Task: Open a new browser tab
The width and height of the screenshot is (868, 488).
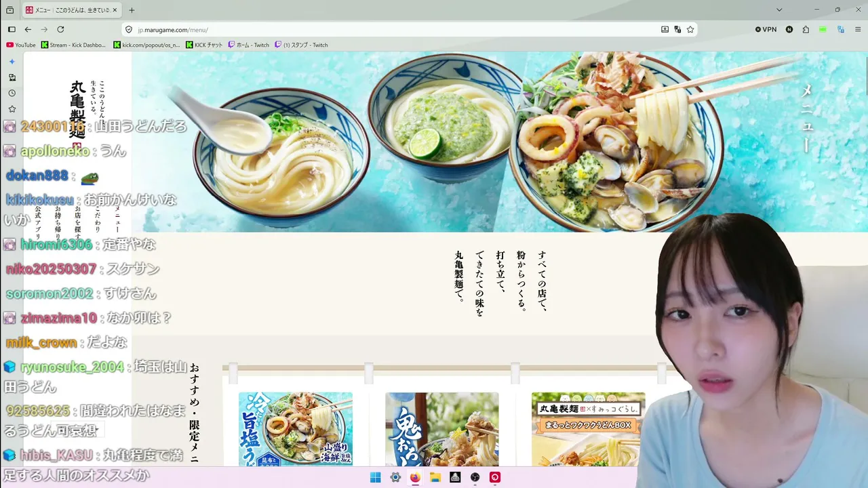Action: click(132, 10)
